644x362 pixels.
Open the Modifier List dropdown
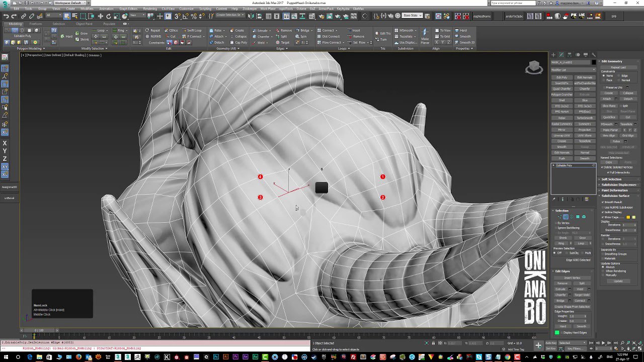[573, 70]
